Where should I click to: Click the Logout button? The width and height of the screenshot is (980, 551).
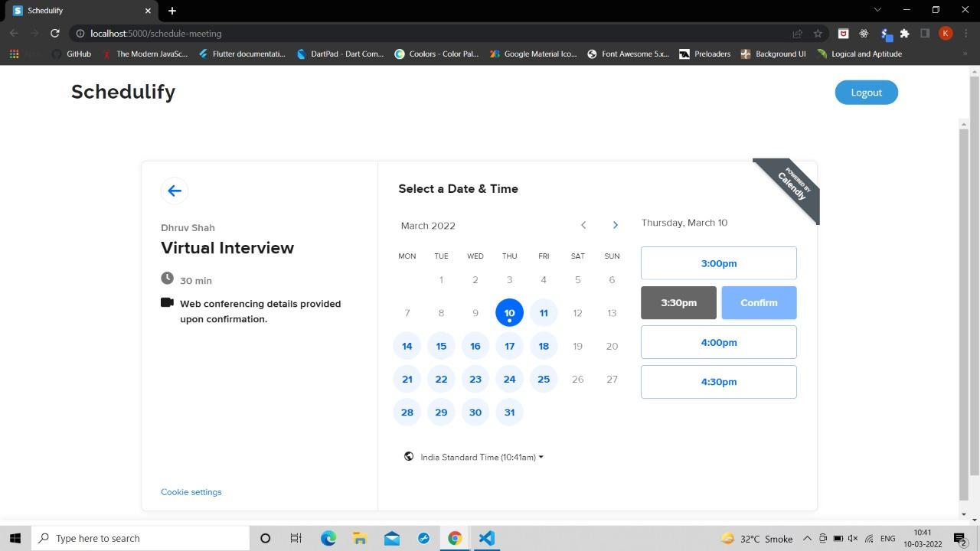tap(866, 93)
